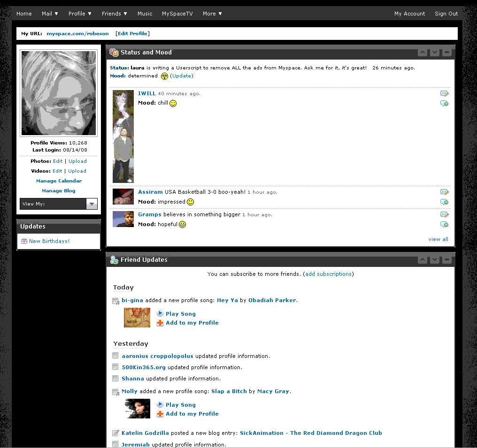Click play icon for Slap a Bitch song
The width and height of the screenshot is (477, 448).
[x=160, y=404]
